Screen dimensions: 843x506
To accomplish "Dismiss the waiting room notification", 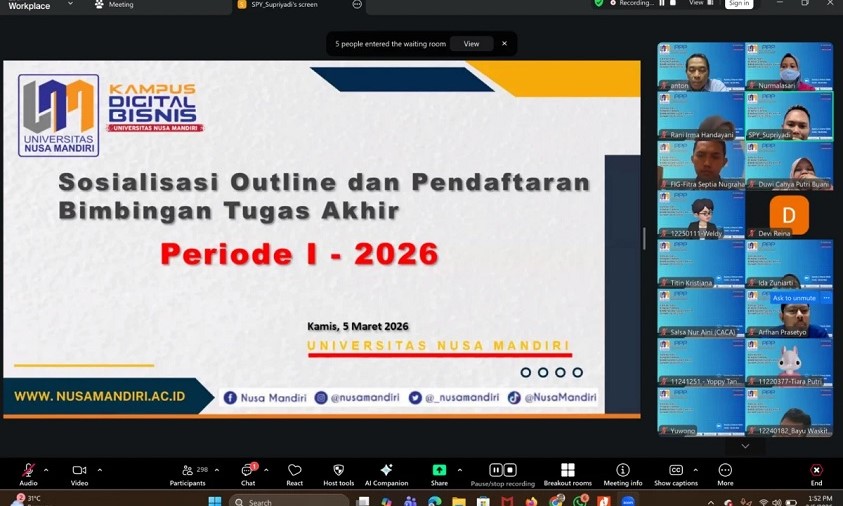I will [x=504, y=44].
